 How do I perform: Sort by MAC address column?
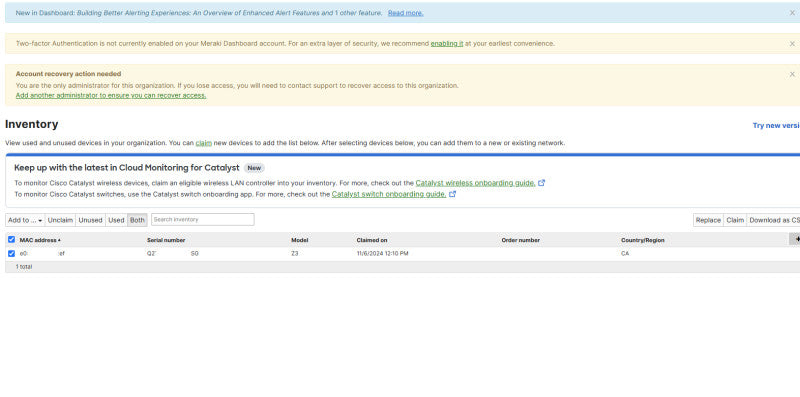click(x=40, y=240)
